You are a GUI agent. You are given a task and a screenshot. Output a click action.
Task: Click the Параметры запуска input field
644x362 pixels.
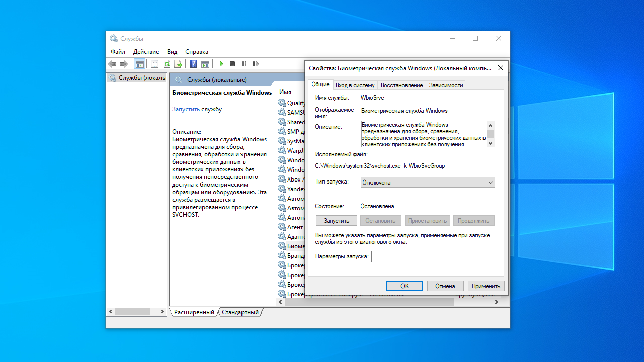tap(433, 257)
